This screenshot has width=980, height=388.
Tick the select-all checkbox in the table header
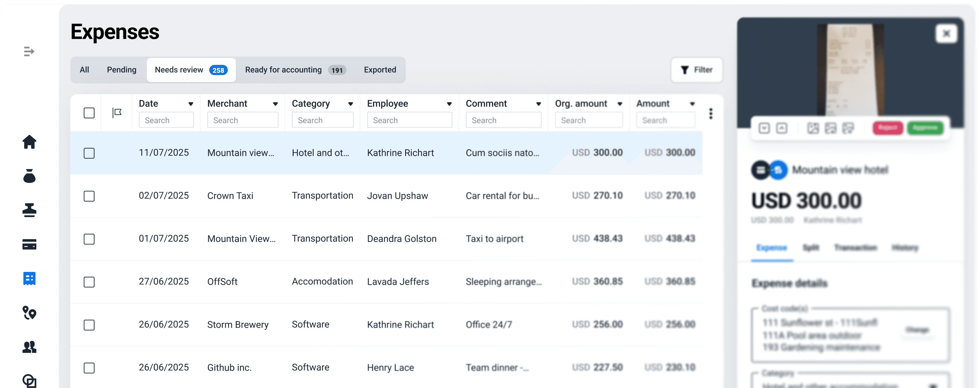tap(89, 113)
